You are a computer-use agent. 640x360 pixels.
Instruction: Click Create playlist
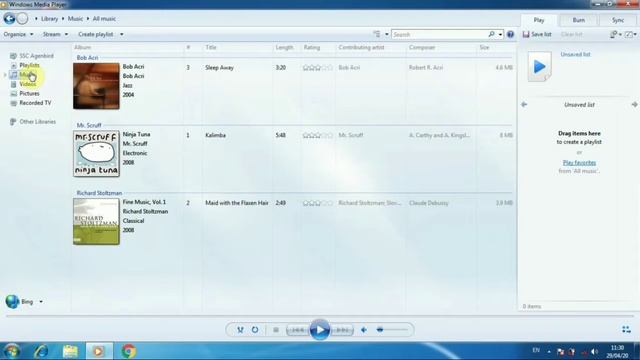click(x=96, y=34)
